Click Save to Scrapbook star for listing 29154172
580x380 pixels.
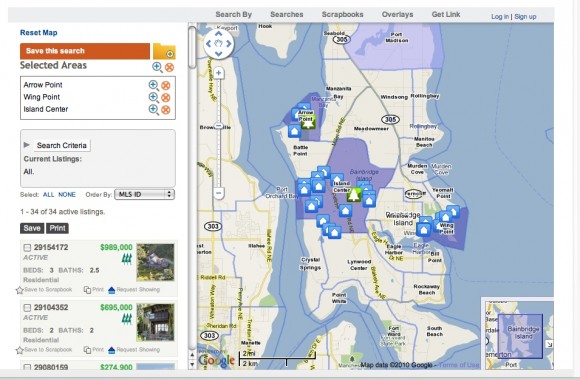pos(20,290)
